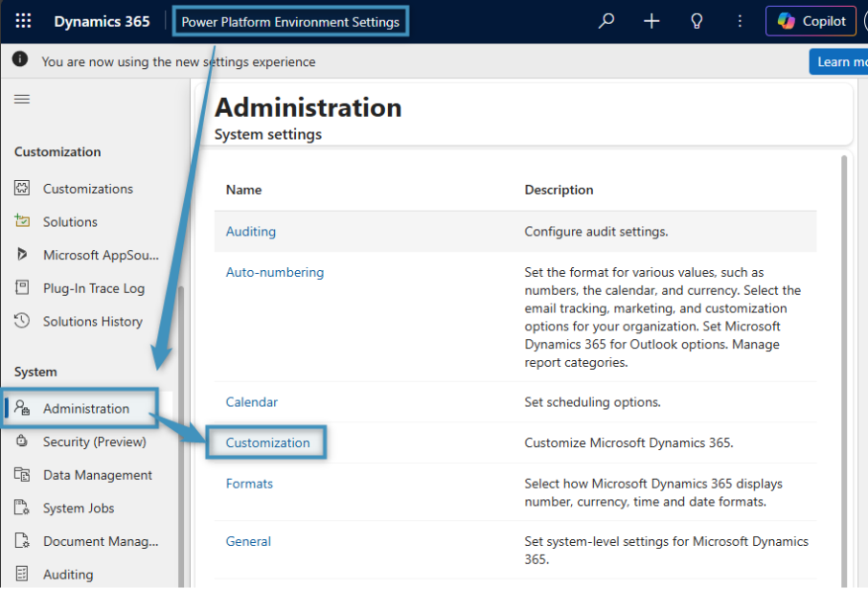Open Data Management from the sidebar
This screenshot has height=589, width=868.
pyautogui.click(x=98, y=475)
